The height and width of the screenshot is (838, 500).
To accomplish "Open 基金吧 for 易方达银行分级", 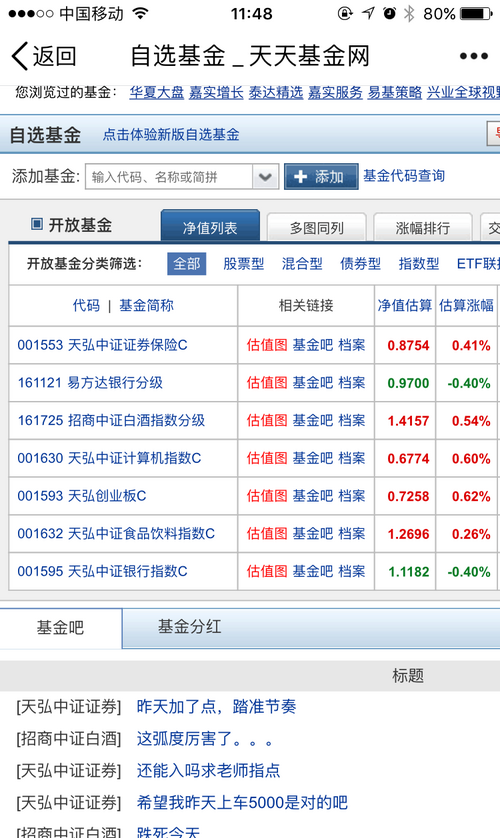I will (x=313, y=383).
